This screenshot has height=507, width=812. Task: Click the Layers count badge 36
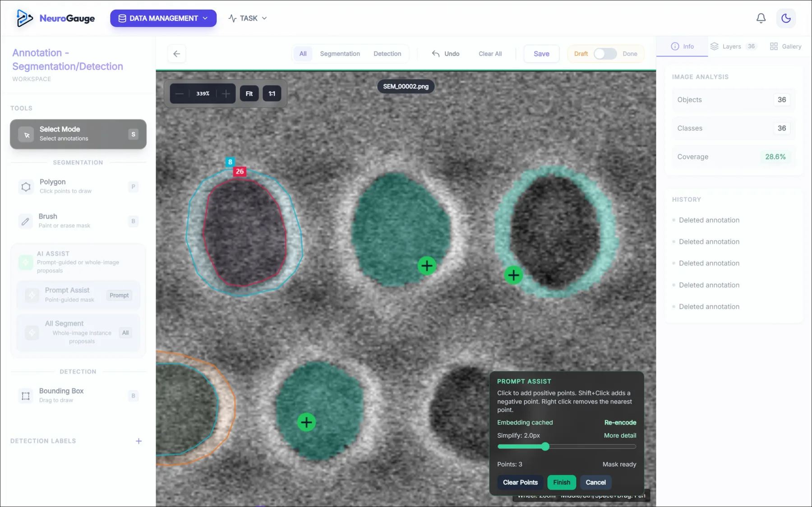(751, 46)
